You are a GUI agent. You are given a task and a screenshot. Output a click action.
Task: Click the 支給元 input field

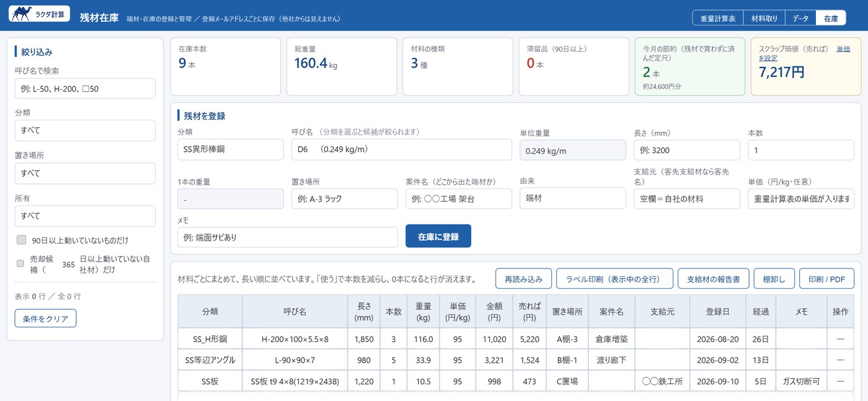pyautogui.click(x=687, y=199)
